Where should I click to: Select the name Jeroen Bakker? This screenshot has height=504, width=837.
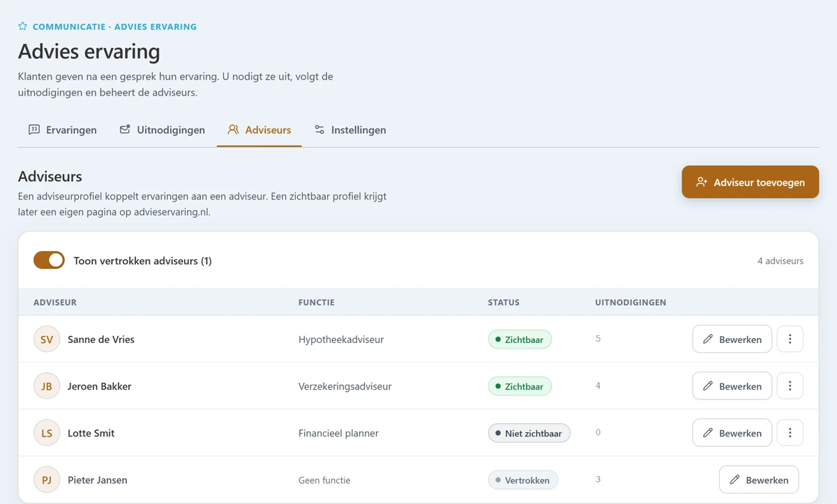point(100,386)
